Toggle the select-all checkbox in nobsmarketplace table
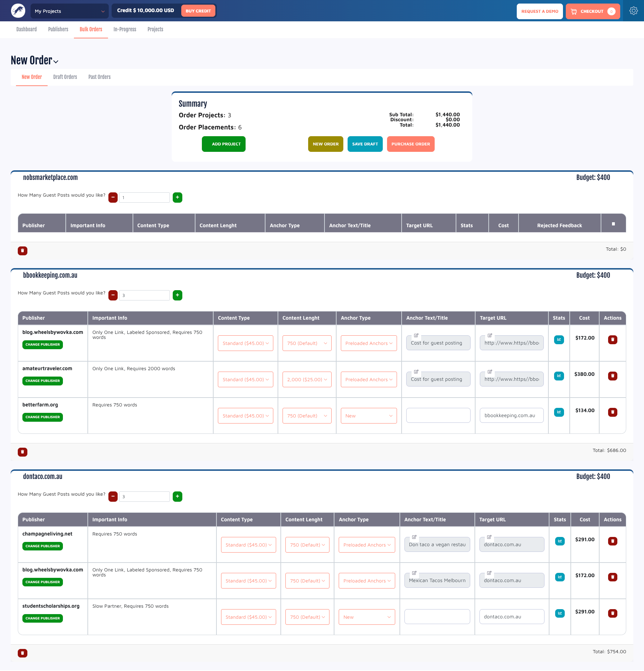This screenshot has width=644, height=671. [613, 224]
